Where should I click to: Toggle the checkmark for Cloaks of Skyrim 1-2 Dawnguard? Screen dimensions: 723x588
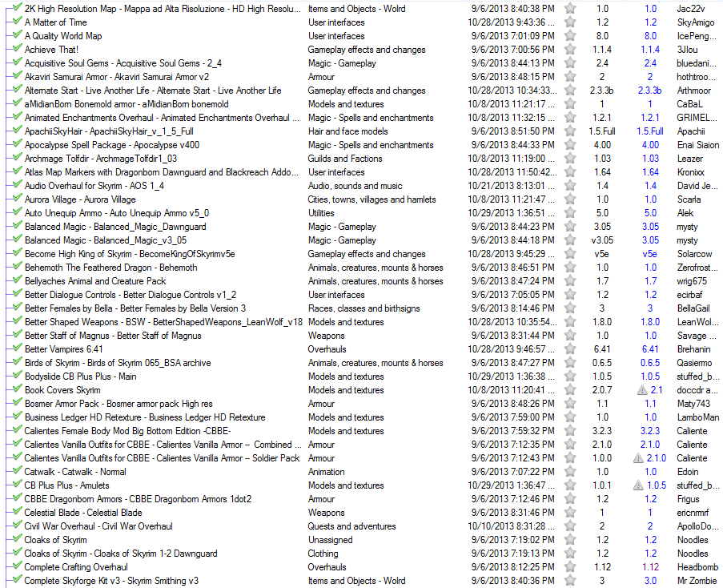(x=18, y=552)
